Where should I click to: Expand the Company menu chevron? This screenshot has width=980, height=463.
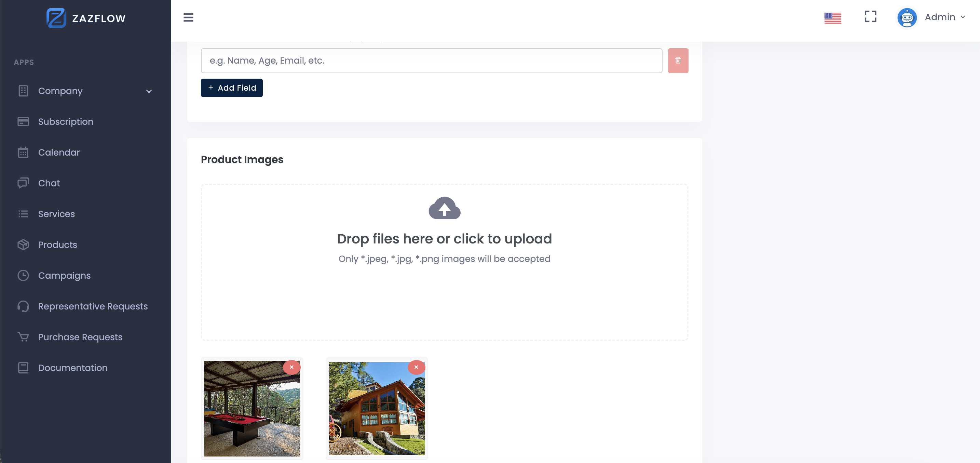[x=149, y=91]
